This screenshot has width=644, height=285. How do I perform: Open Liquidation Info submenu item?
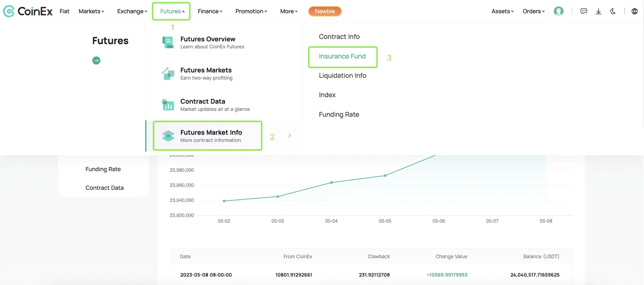[x=343, y=75]
